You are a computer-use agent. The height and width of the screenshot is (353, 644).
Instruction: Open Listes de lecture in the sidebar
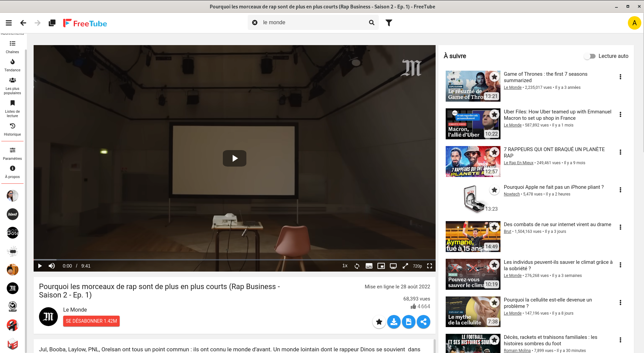click(12, 109)
